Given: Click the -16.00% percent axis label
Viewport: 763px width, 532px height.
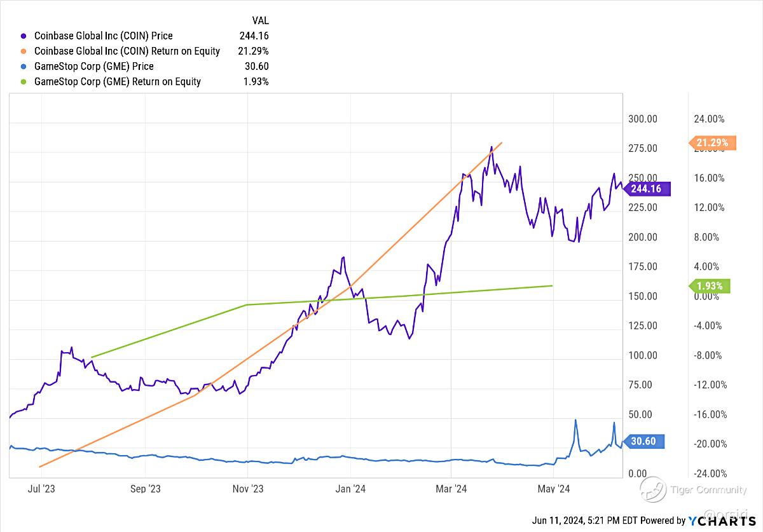Looking at the screenshot, I should (x=710, y=415).
